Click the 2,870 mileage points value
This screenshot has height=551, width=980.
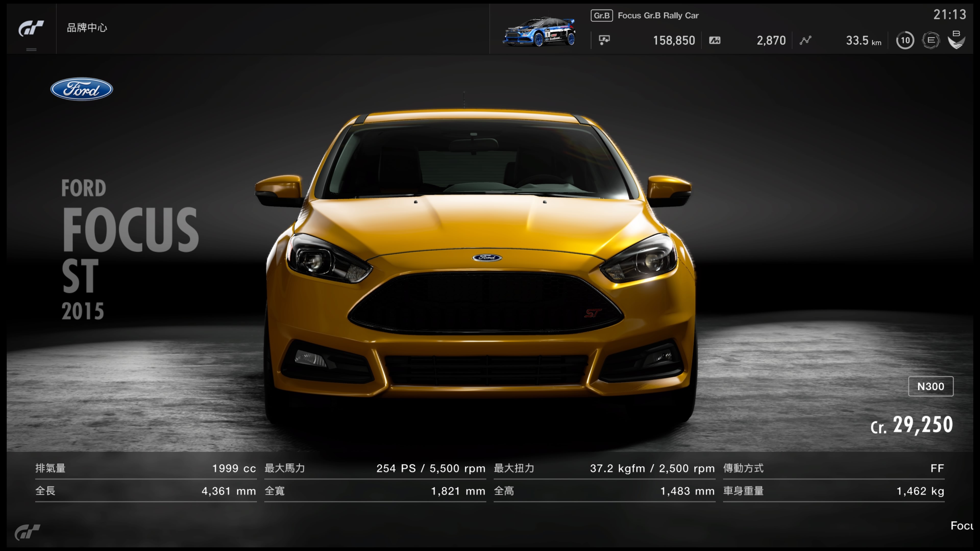pyautogui.click(x=771, y=40)
